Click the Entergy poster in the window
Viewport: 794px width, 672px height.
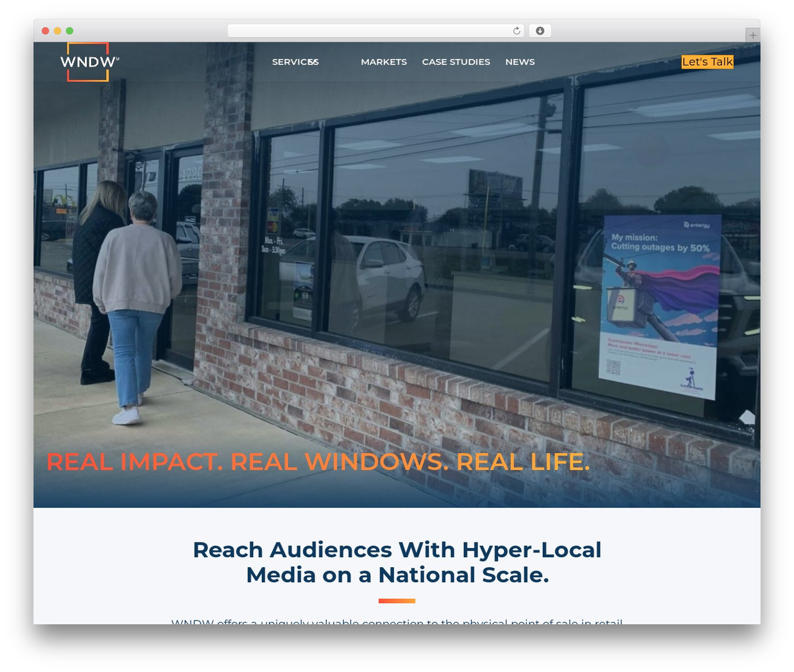coord(659,306)
